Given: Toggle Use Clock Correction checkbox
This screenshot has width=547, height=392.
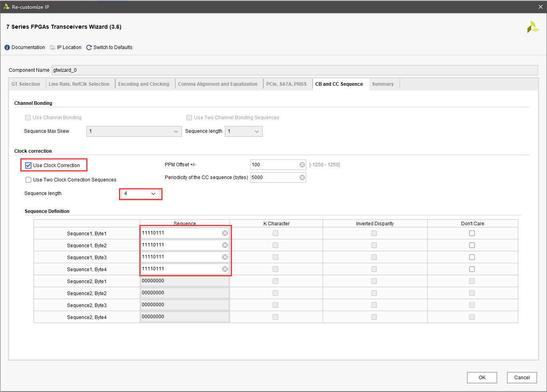Looking at the screenshot, I should pyautogui.click(x=28, y=165).
